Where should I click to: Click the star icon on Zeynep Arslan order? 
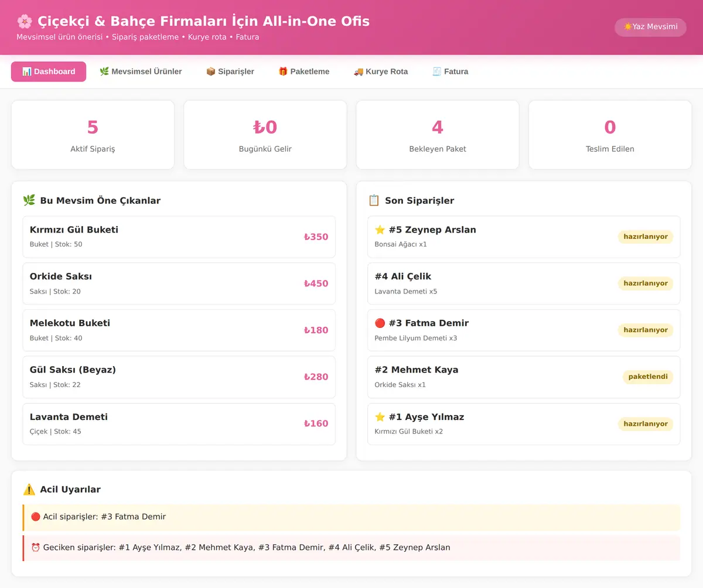coord(380,230)
